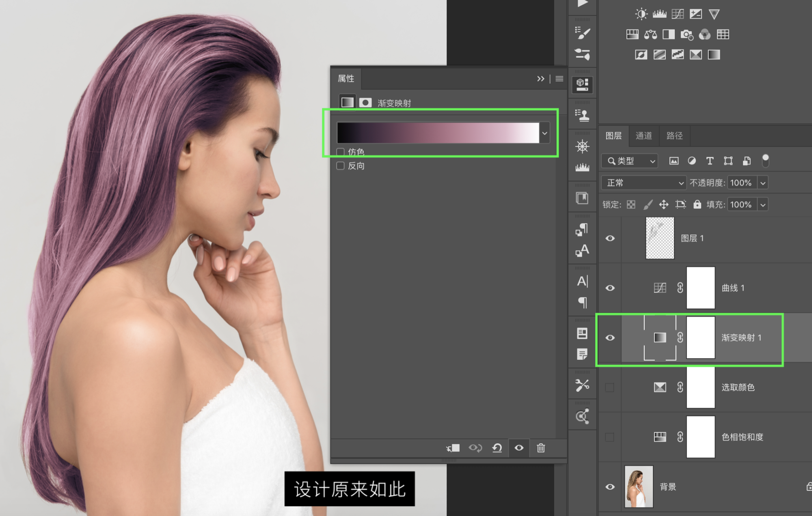Clip adjustment to layer below icon

[453, 448]
